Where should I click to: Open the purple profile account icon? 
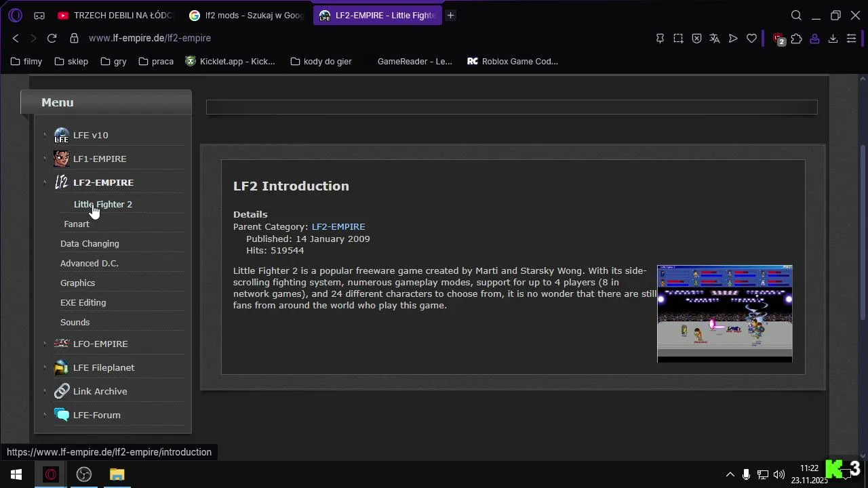815,39
